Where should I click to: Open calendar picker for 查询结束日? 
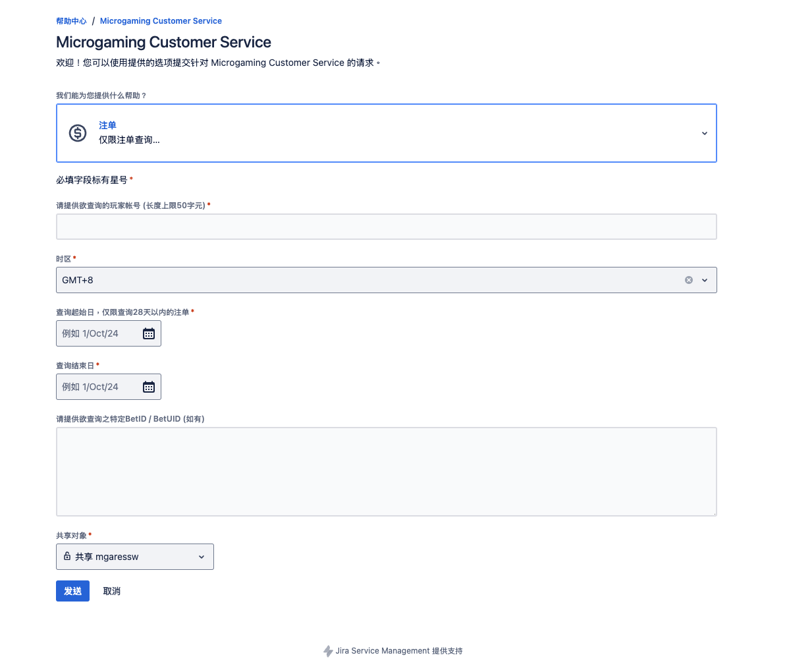tap(149, 387)
